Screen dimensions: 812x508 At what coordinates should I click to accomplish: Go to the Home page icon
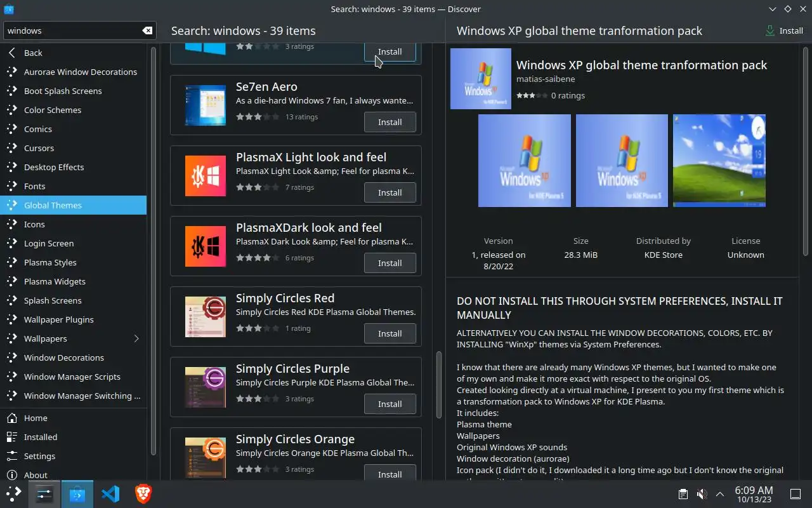12,418
